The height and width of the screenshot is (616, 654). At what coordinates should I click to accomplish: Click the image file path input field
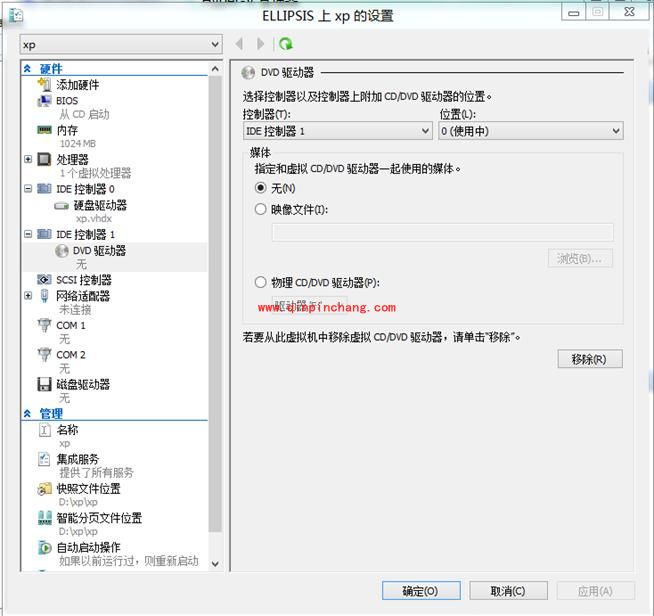pos(443,232)
